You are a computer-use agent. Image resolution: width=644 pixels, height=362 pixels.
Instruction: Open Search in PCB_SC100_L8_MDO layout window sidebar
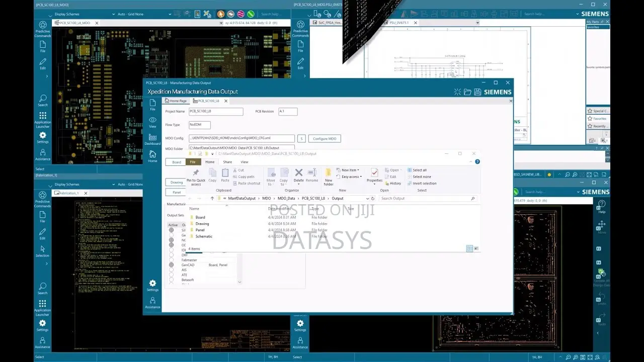tap(42, 101)
